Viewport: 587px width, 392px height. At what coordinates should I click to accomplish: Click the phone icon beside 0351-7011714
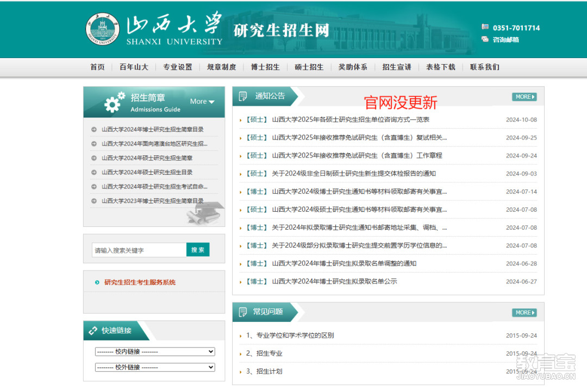pos(485,27)
